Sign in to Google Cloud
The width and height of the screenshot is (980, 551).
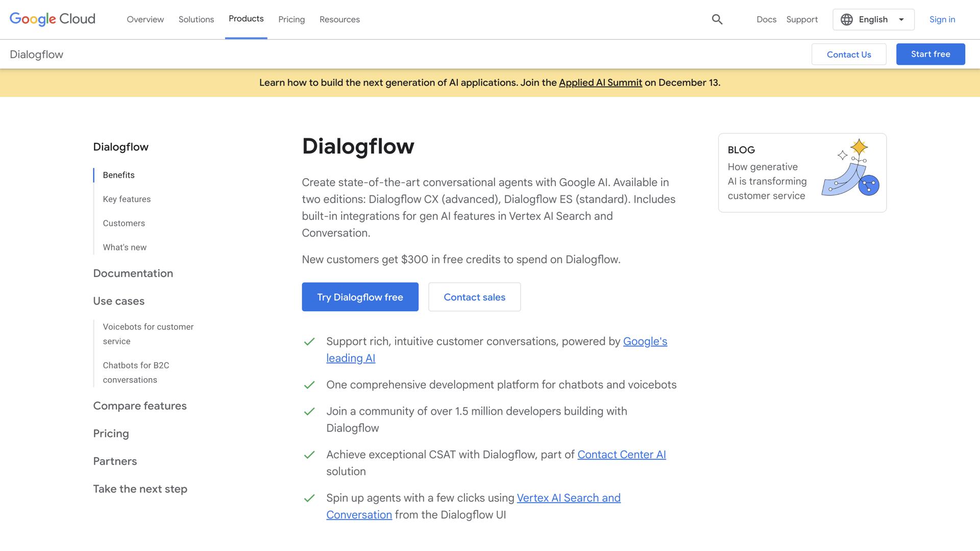[x=942, y=19]
